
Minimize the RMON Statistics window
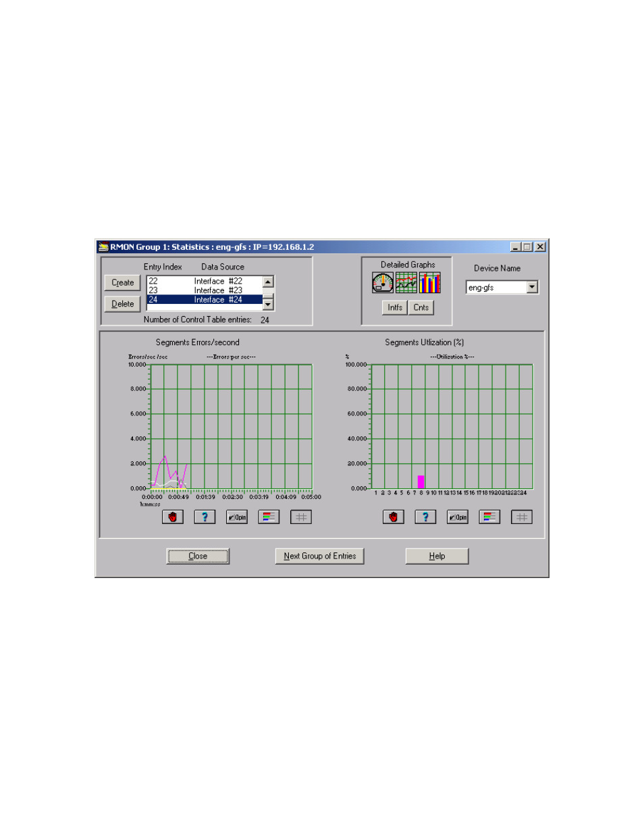coord(516,247)
